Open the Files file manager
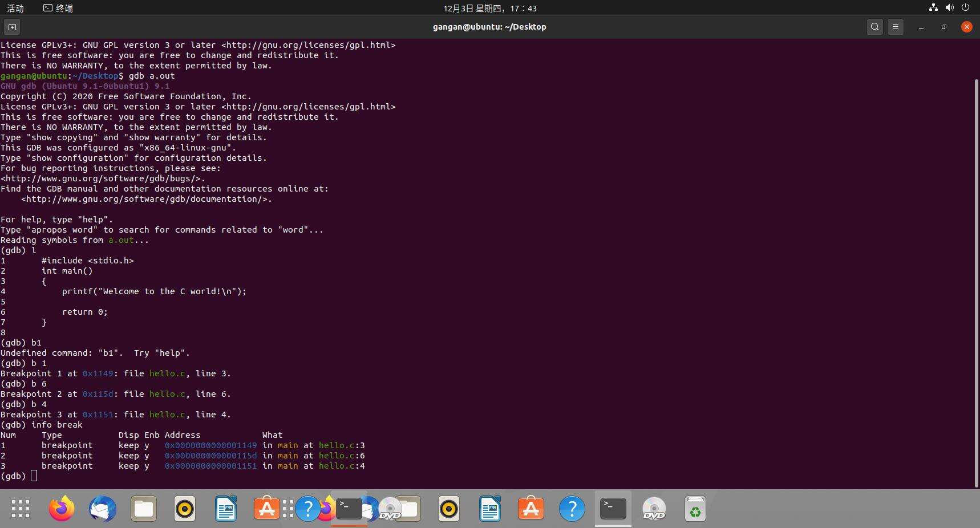Image resolution: width=980 pixels, height=528 pixels. click(x=143, y=509)
